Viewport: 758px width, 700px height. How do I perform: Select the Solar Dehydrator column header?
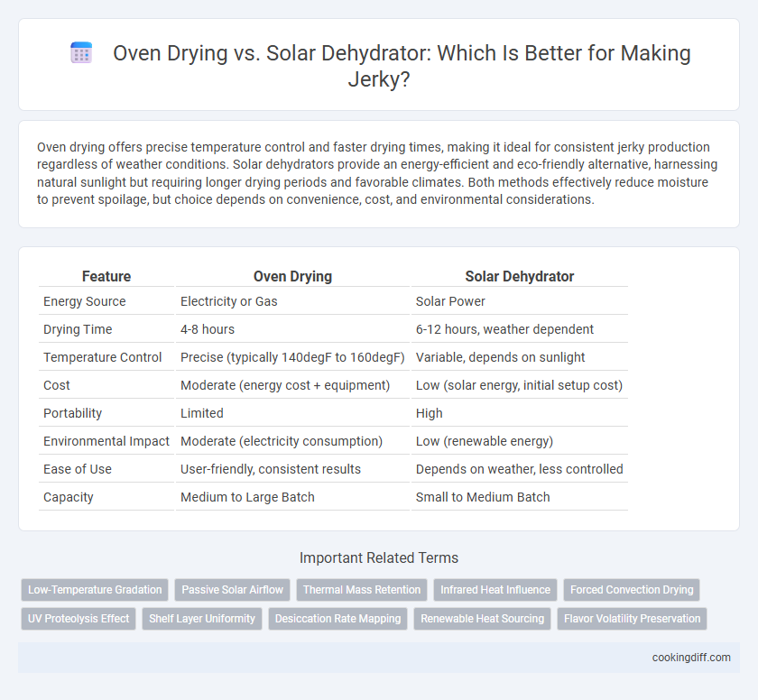[519, 276]
